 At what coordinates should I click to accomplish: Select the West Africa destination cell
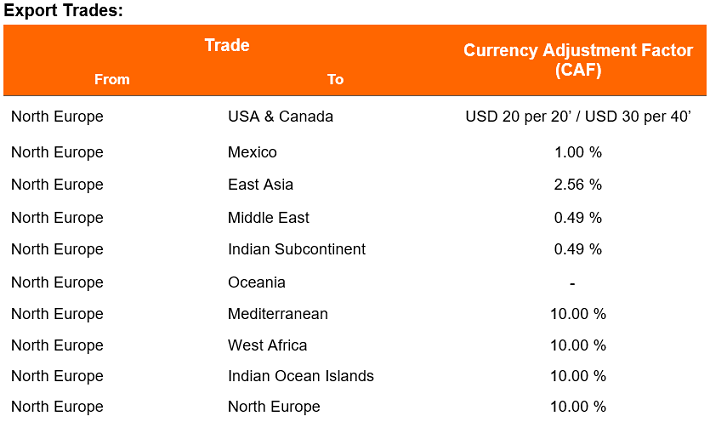click(267, 345)
